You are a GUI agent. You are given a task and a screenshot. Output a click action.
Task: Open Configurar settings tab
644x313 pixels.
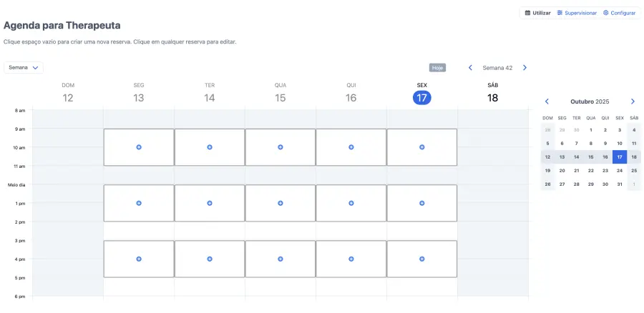[x=619, y=13]
